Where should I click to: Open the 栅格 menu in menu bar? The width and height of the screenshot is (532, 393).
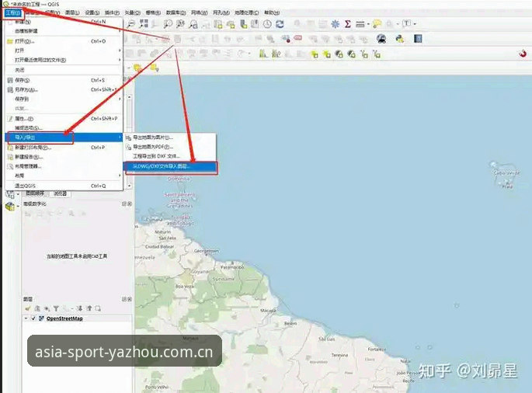pyautogui.click(x=153, y=12)
